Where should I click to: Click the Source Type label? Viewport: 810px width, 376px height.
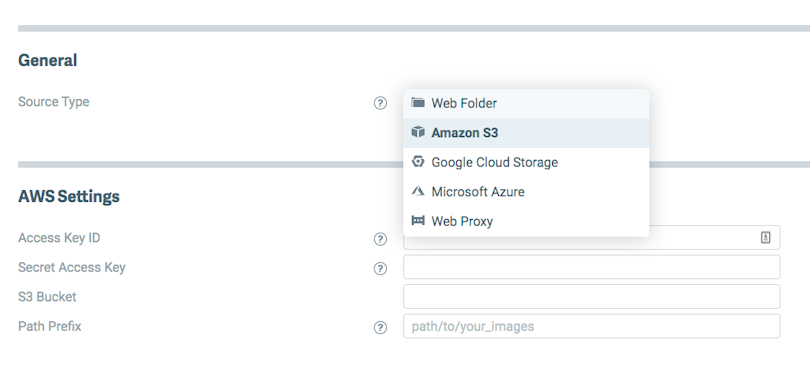pyautogui.click(x=54, y=102)
